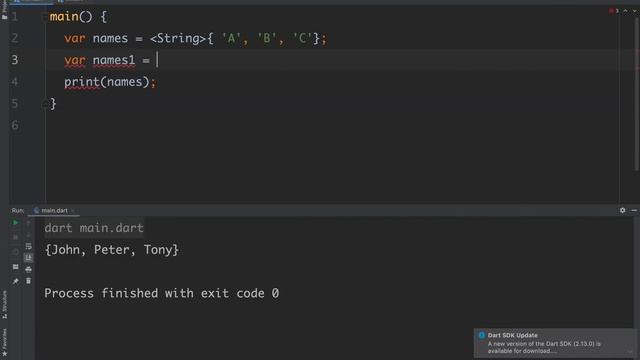This screenshot has width=640, height=360.
Task: Close the main.dart run tab
Action: tap(73, 211)
